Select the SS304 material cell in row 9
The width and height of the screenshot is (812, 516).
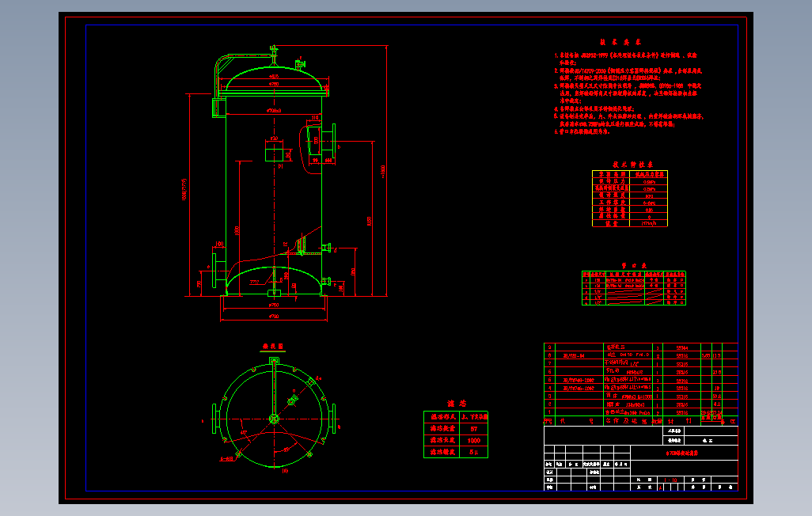point(681,348)
